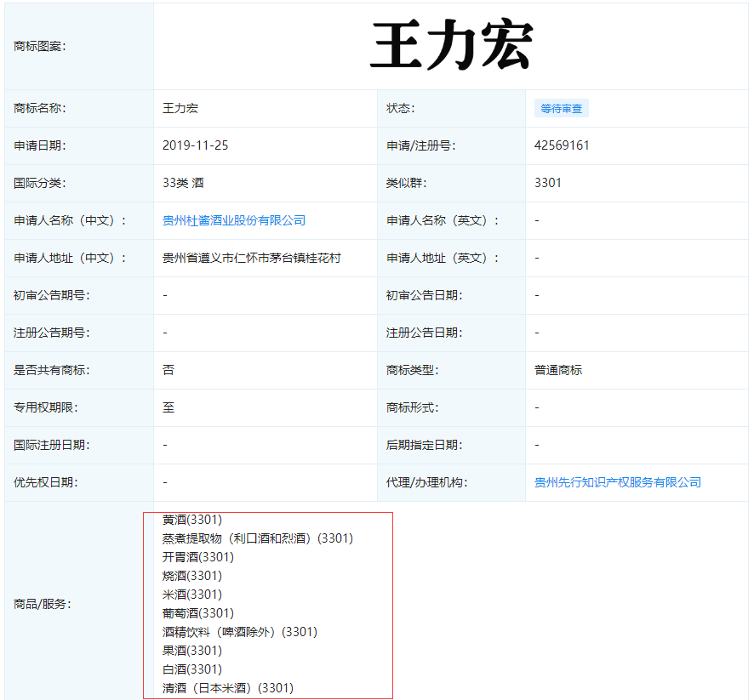
Task: Click the 商标形式 label
Action: (413, 407)
